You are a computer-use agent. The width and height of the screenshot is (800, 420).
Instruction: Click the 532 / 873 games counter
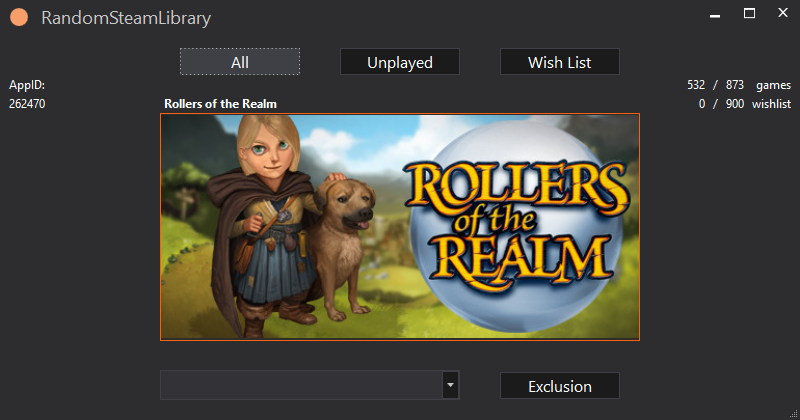pyautogui.click(x=734, y=86)
